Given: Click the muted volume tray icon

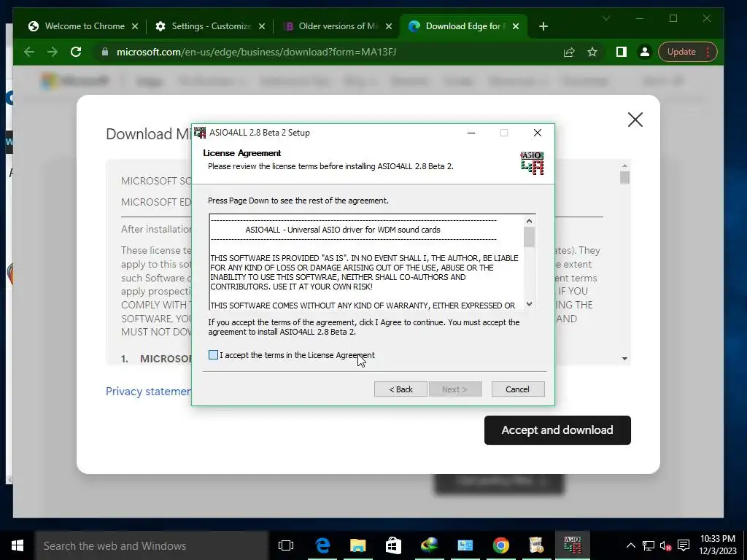Looking at the screenshot, I should point(665,545).
